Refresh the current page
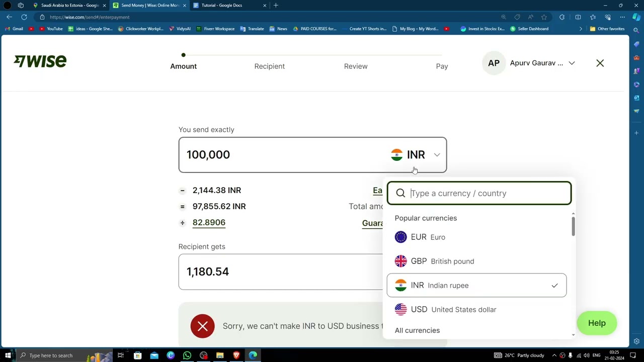644x362 pixels. [x=24, y=17]
